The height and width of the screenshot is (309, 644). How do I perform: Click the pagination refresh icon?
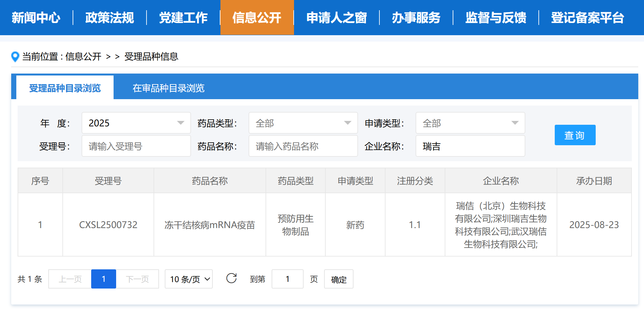click(x=231, y=278)
